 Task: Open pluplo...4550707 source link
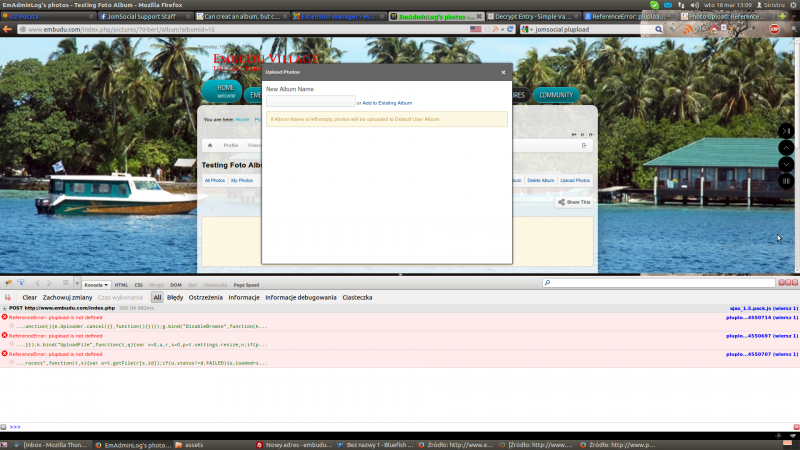point(762,354)
